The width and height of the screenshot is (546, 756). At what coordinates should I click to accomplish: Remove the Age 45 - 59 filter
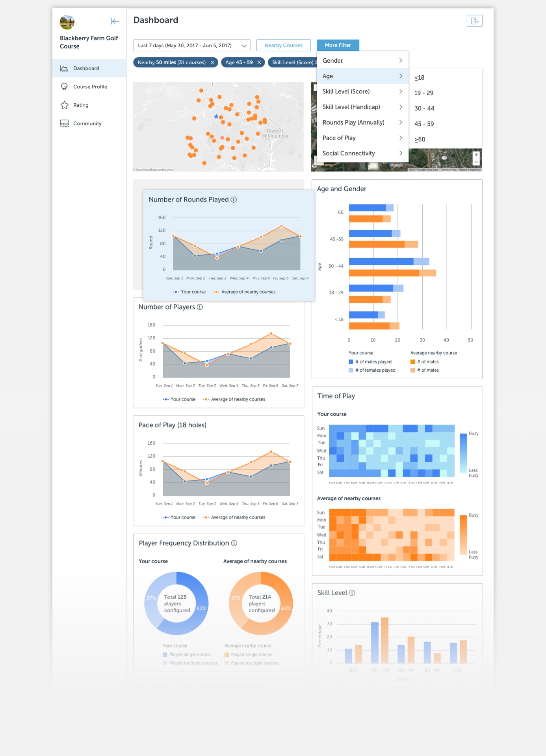tap(259, 62)
